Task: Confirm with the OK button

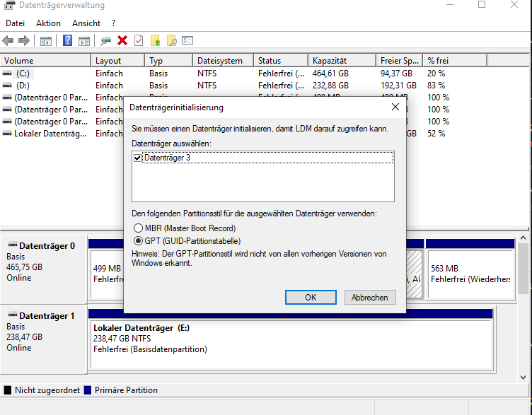Action: pos(311,298)
